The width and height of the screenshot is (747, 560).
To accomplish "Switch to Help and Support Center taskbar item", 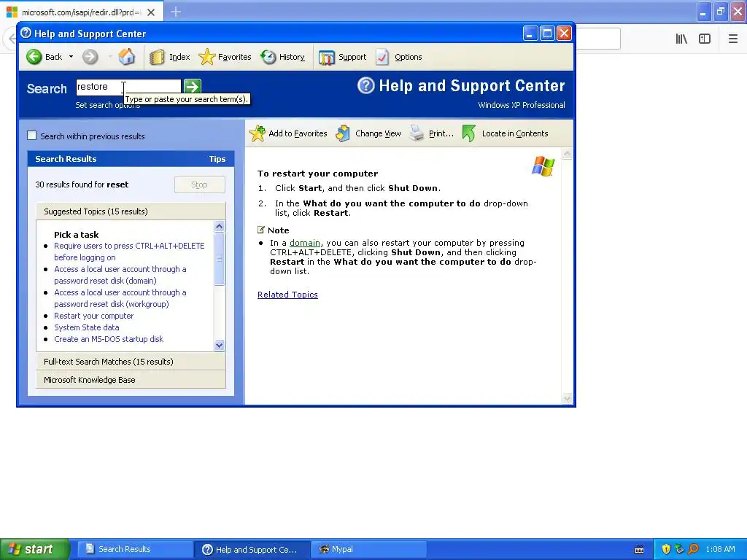I will pos(252,550).
